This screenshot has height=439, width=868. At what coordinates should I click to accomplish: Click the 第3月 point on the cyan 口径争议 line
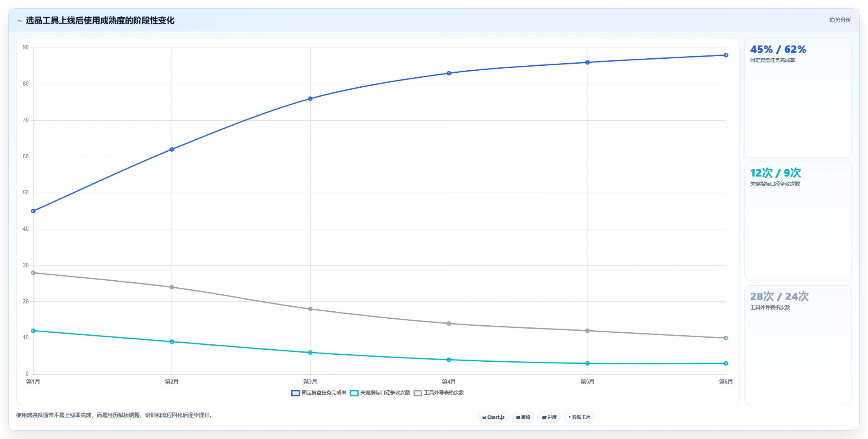310,353
